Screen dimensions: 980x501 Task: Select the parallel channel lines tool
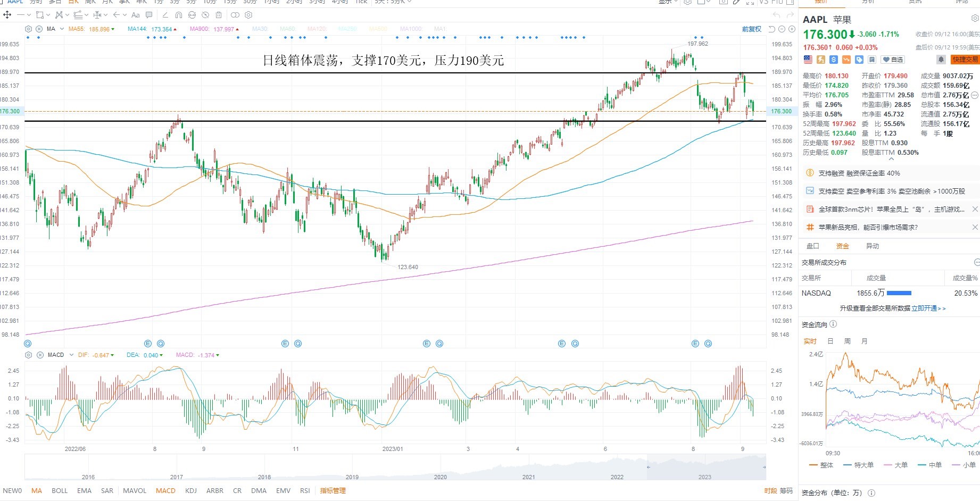pyautogui.click(x=78, y=15)
